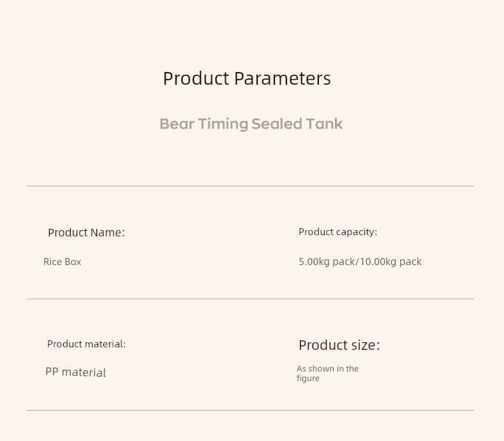Click the word "figure" under Product size
This screenshot has height=441, width=504.
tap(308, 379)
